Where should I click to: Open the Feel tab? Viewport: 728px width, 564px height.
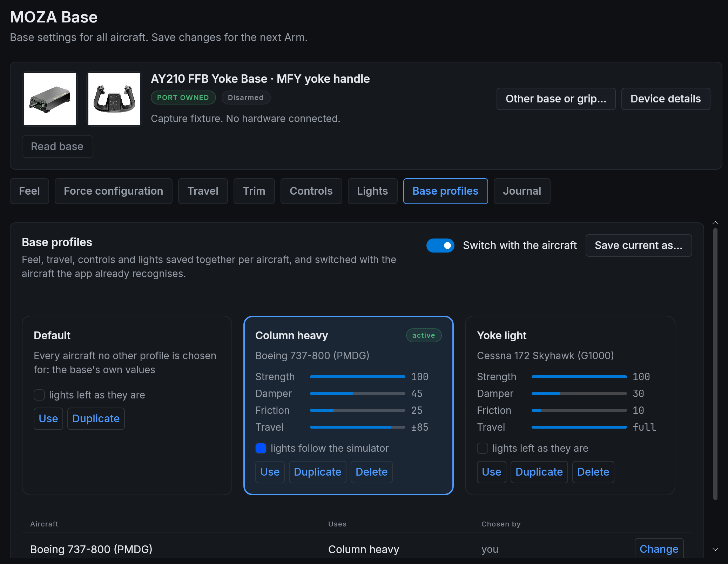click(x=29, y=191)
